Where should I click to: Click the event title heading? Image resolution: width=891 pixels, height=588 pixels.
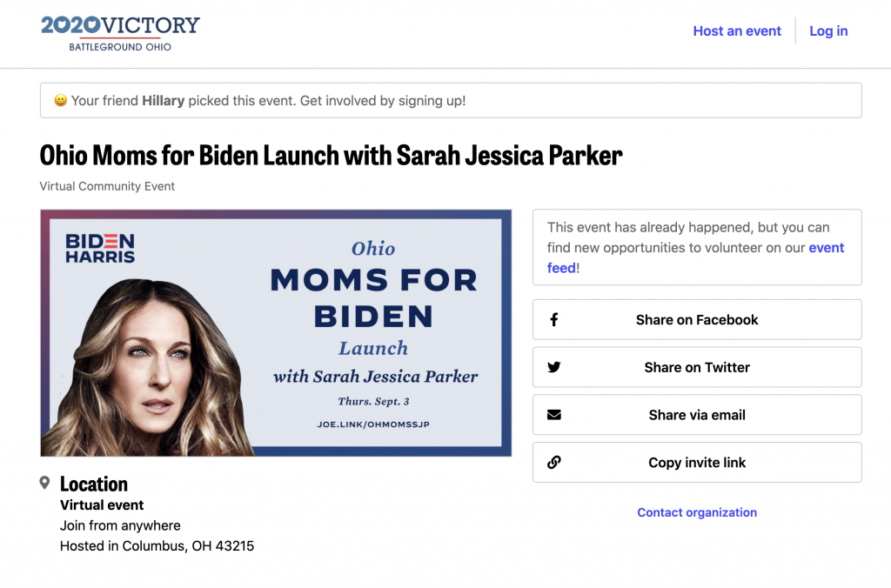click(x=331, y=156)
